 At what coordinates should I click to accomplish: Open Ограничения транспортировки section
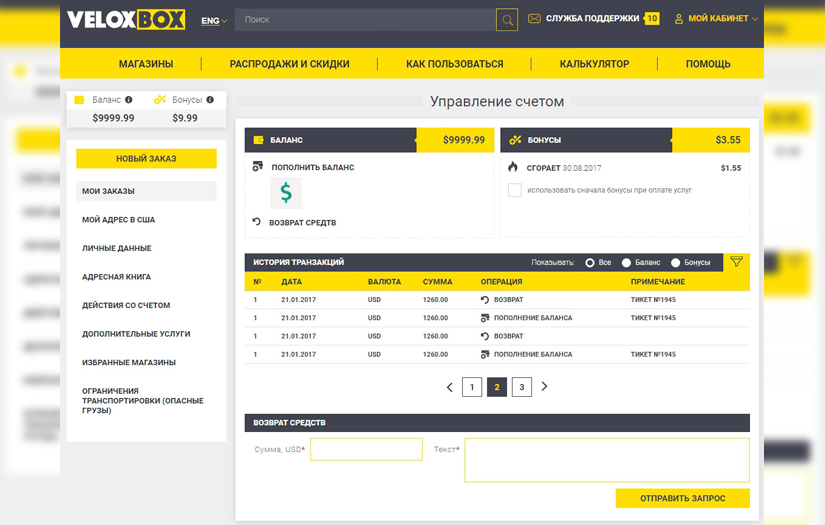[x=143, y=400]
